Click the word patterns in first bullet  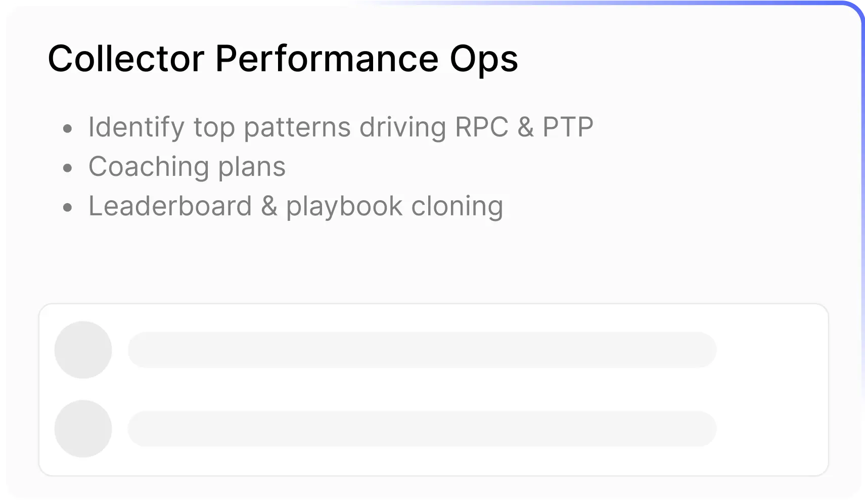(297, 126)
